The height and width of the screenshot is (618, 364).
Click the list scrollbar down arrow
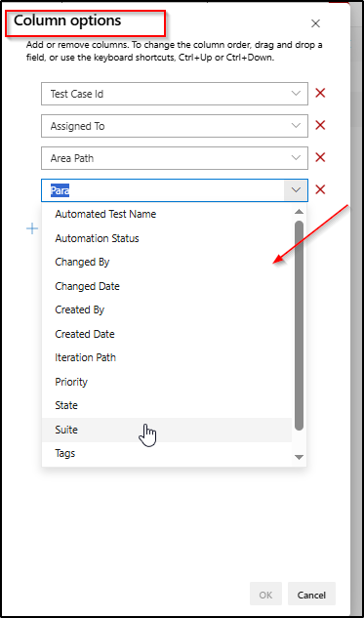click(300, 457)
